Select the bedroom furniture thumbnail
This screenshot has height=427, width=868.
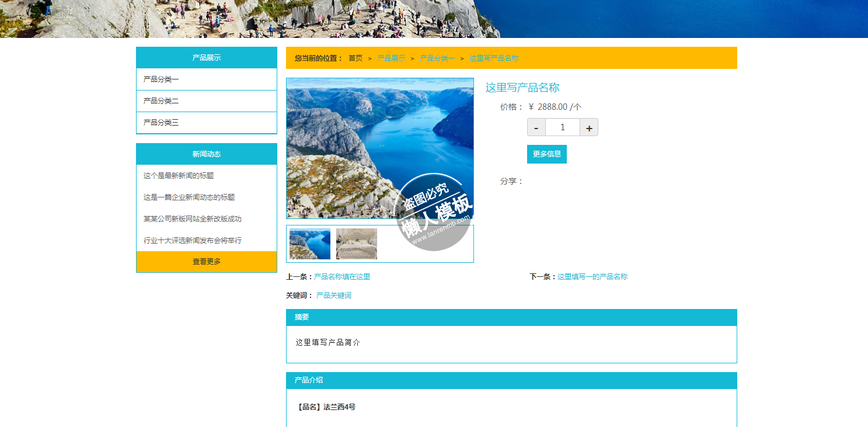(356, 244)
